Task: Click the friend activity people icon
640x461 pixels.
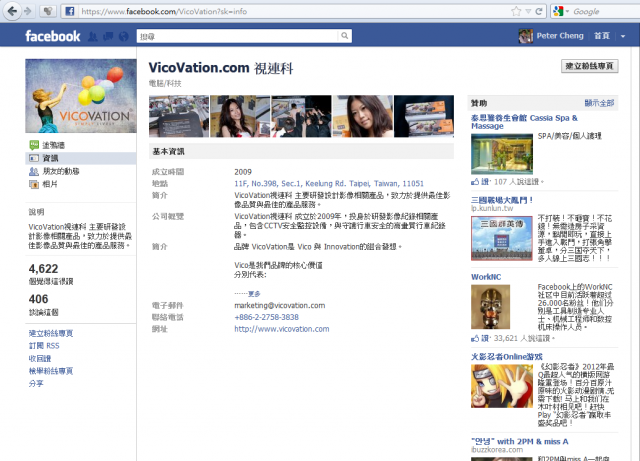Action: [34, 171]
